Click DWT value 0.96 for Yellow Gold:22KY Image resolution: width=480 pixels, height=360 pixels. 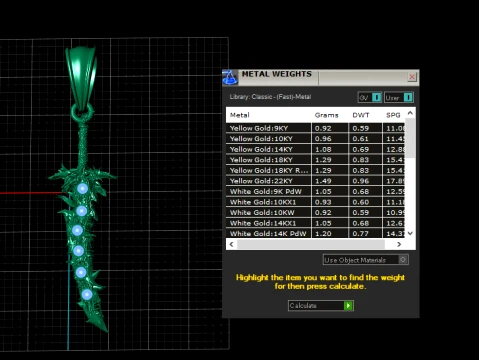[x=361, y=181]
